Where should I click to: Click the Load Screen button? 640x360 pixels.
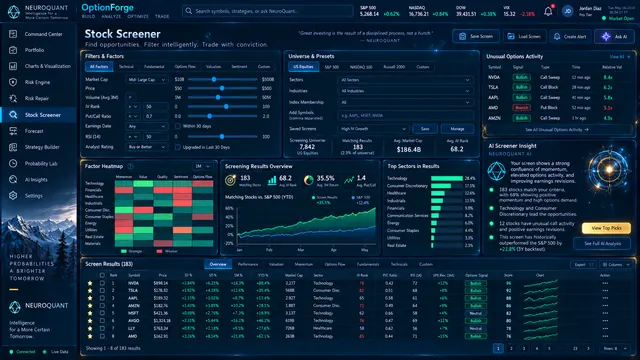(524, 36)
